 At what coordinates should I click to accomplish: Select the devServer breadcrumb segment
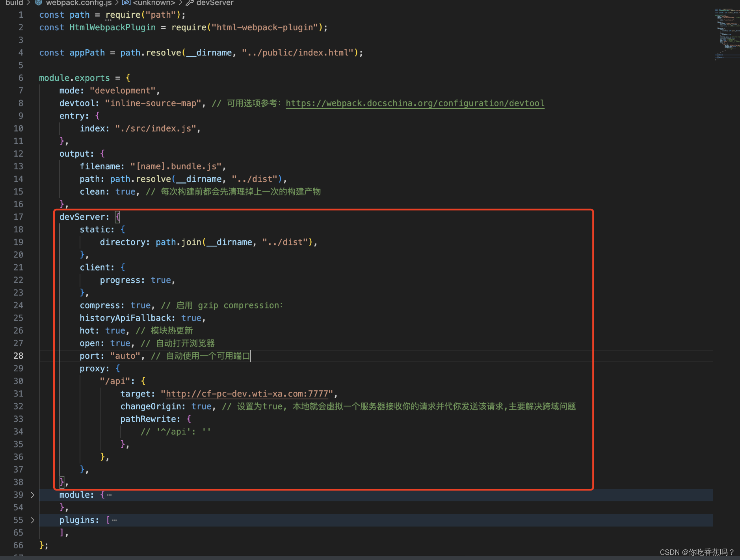(x=215, y=3)
